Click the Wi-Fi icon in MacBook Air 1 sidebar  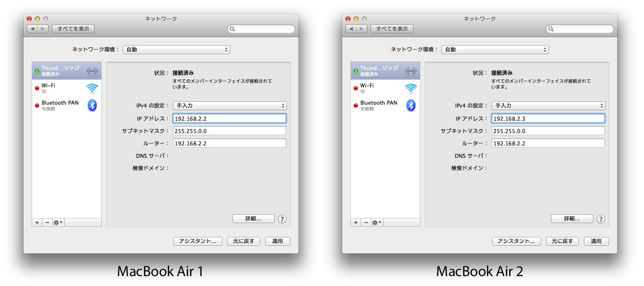[92, 88]
